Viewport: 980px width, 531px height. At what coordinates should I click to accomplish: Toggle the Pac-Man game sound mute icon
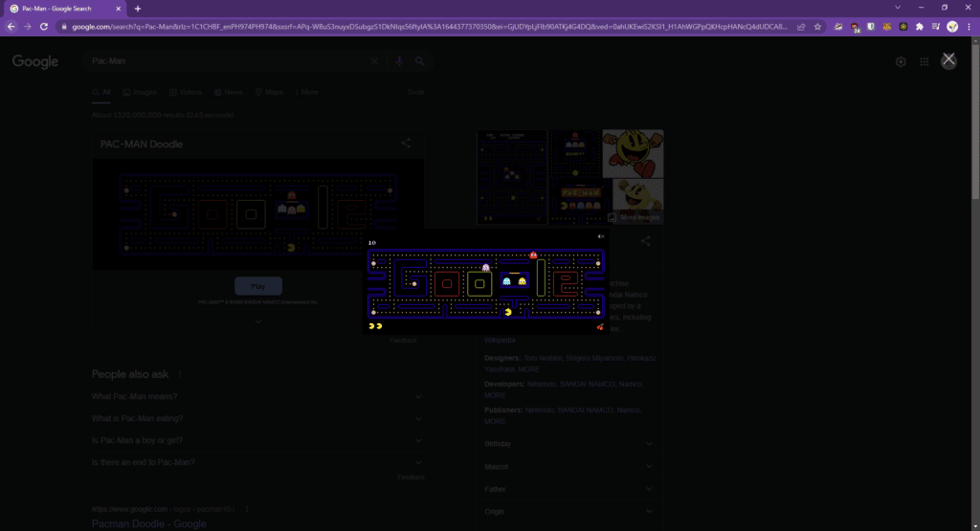pos(601,236)
